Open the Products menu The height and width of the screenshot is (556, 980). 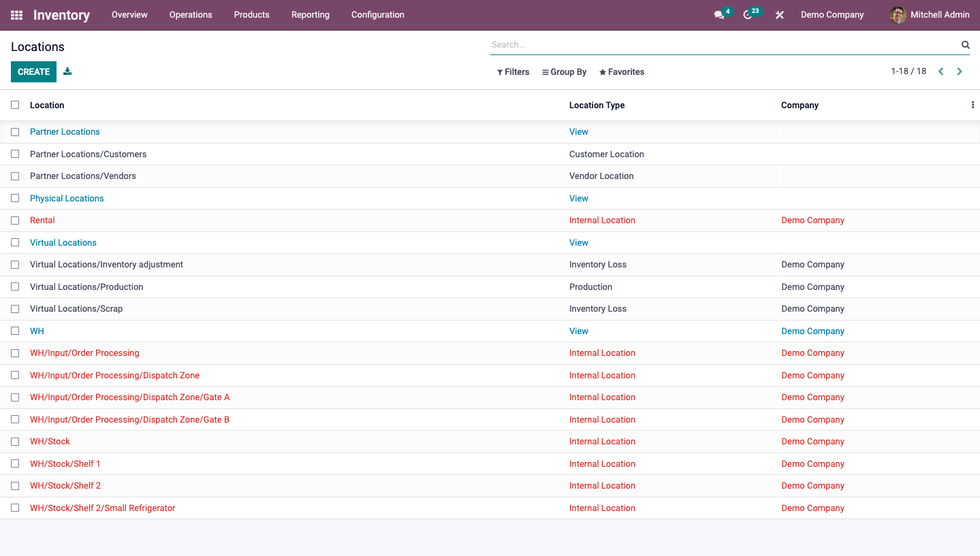pos(252,15)
